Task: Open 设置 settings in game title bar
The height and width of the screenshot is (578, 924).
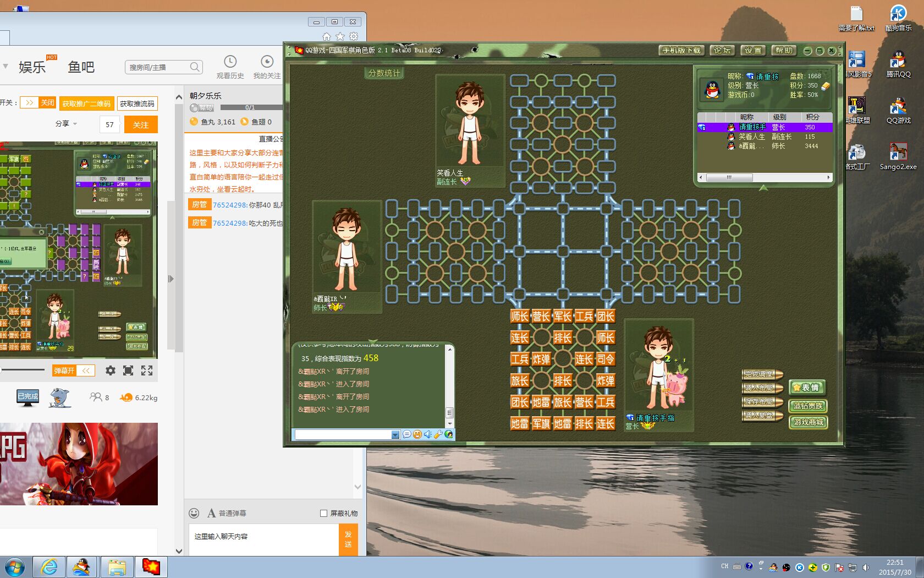Action: tap(753, 50)
